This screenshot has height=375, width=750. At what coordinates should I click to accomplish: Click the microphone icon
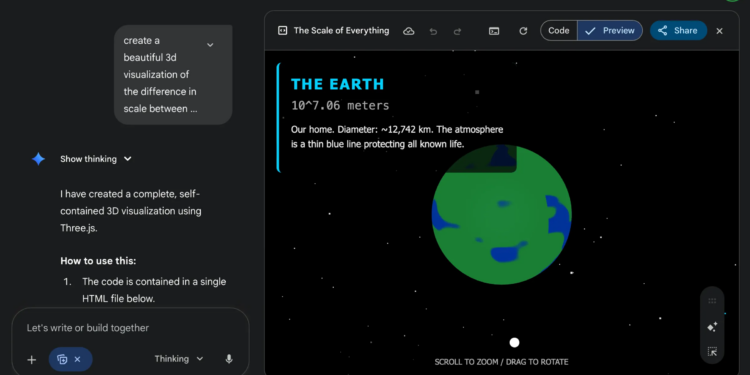(x=229, y=359)
